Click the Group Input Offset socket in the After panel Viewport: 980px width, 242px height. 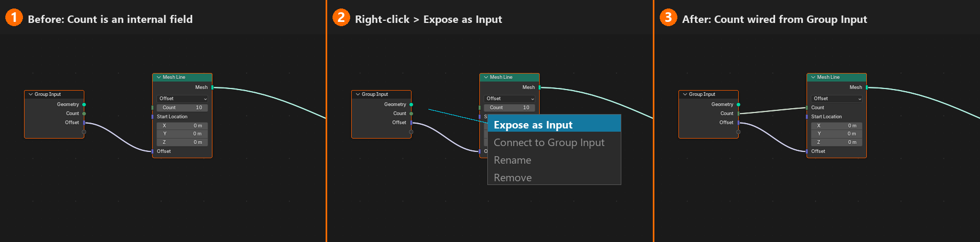coord(738,123)
